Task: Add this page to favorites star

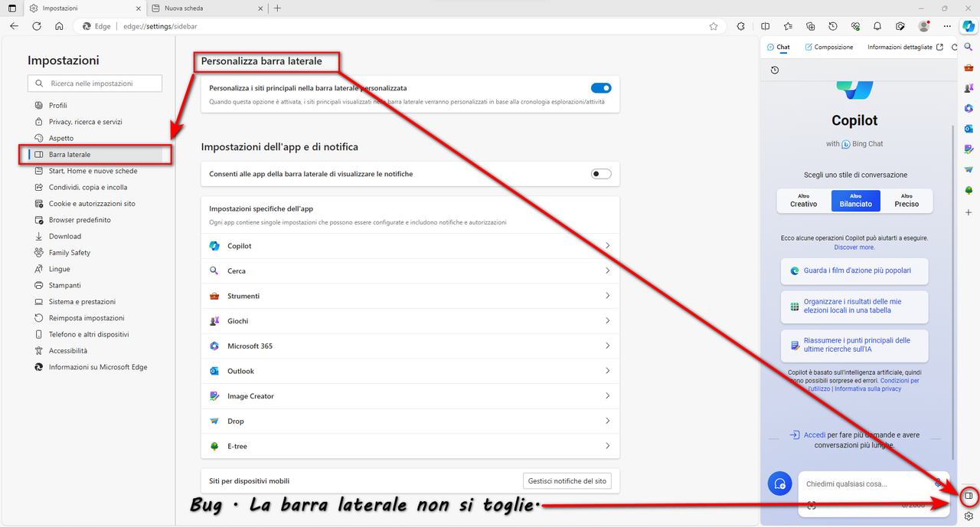Action: pos(714,25)
